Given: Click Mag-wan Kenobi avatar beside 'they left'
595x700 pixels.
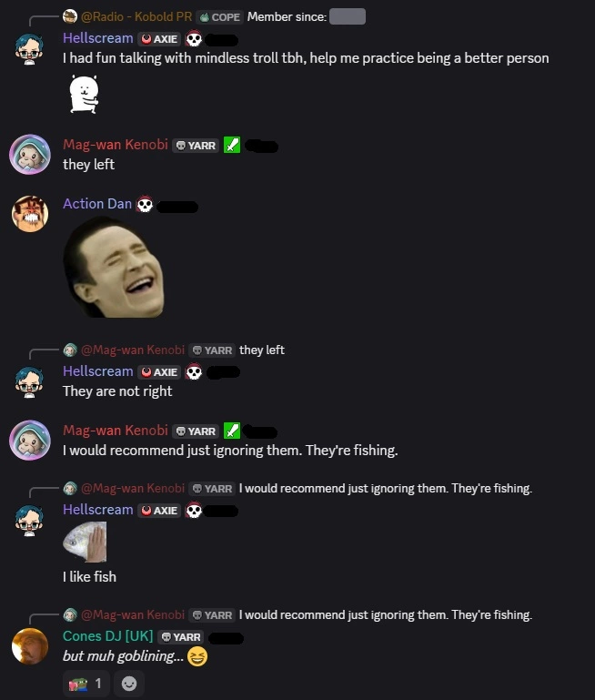Looking at the screenshot, I should click(x=30, y=155).
